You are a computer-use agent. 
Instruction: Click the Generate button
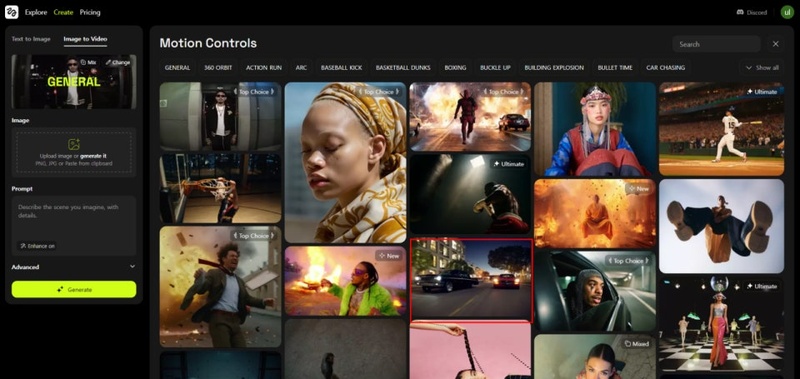click(x=74, y=289)
